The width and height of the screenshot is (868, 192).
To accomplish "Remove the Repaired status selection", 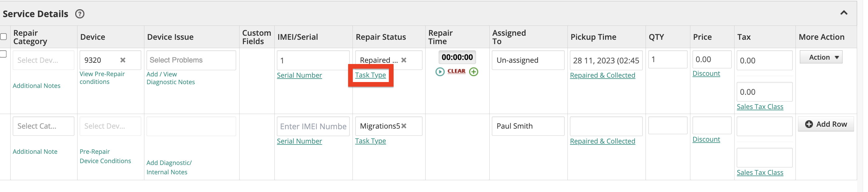I will (x=404, y=60).
